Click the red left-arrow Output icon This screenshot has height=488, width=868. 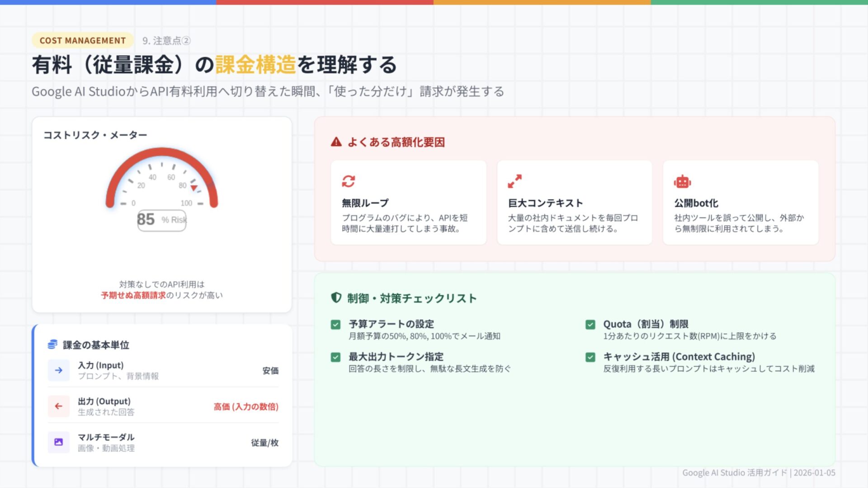pos(59,406)
